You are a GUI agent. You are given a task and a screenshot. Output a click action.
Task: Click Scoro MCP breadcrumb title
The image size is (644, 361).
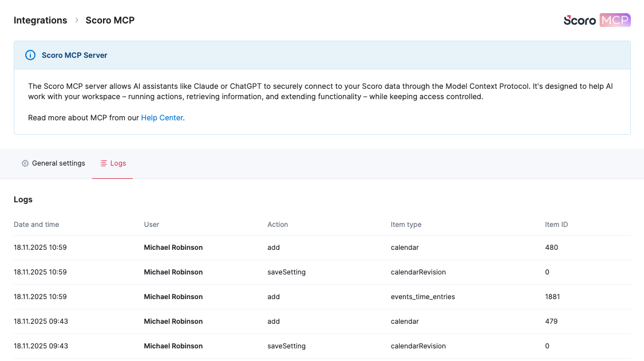[110, 20]
